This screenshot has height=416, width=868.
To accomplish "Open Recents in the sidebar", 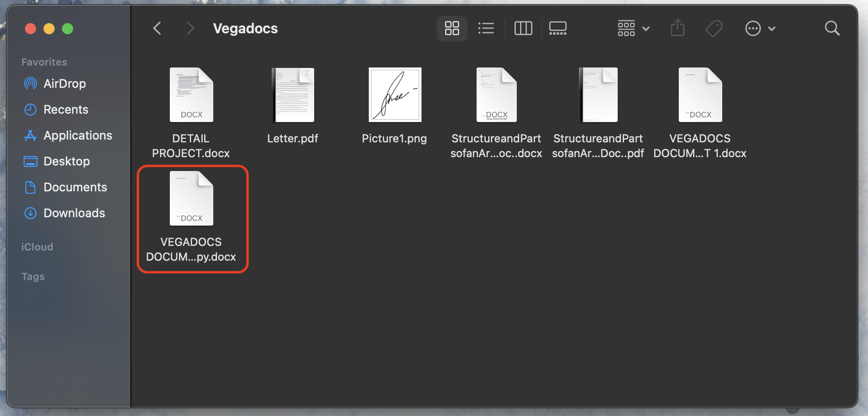I will point(65,110).
